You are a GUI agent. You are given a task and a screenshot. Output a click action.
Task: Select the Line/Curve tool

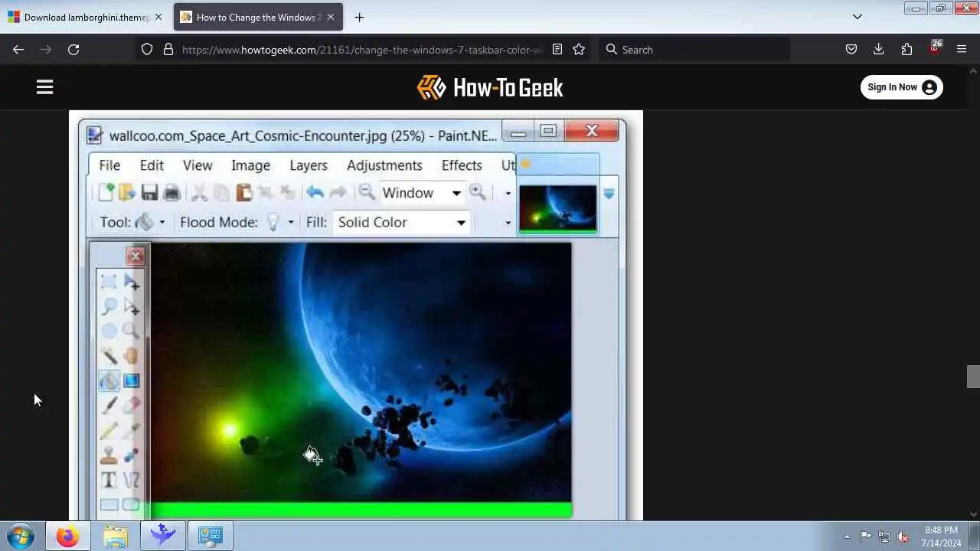pyautogui.click(x=132, y=481)
